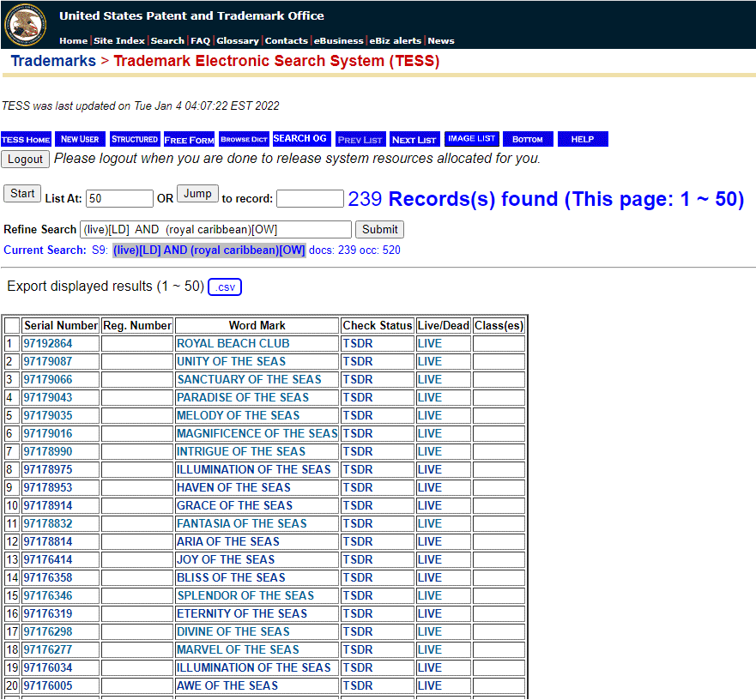Click the Search OG button
Image resolution: width=756 pixels, height=700 pixels.
[x=302, y=139]
